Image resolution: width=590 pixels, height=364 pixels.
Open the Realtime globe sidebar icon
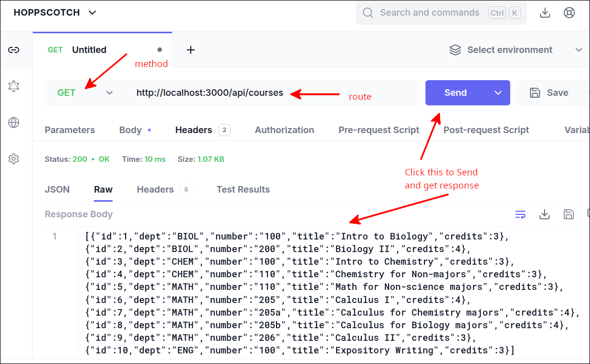tap(14, 123)
